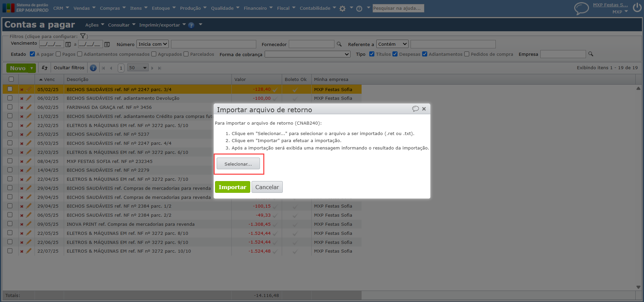Click the power logout icon
This screenshot has height=302, width=644.
coord(637,7)
